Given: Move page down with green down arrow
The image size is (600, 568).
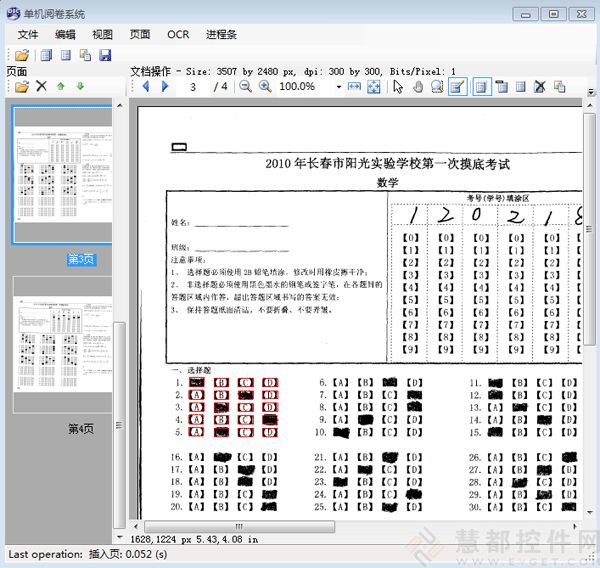Looking at the screenshot, I should pos(80,87).
